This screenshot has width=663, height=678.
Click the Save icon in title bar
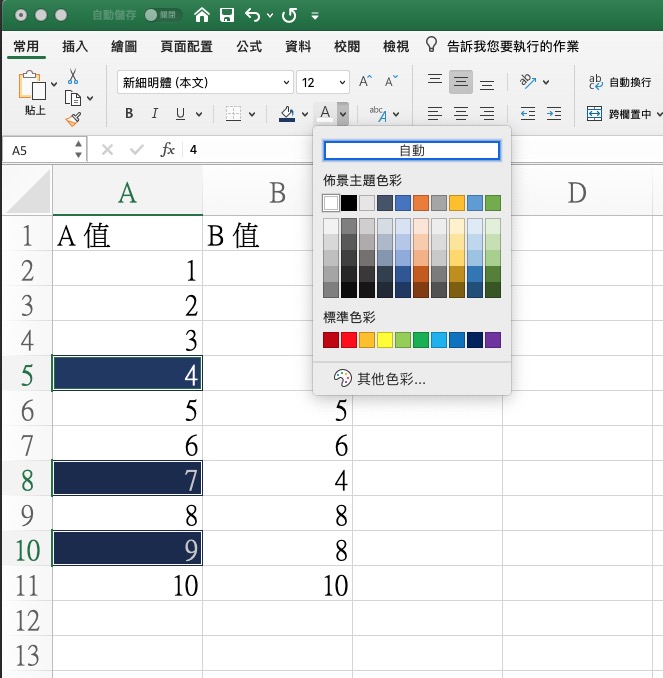tap(227, 16)
